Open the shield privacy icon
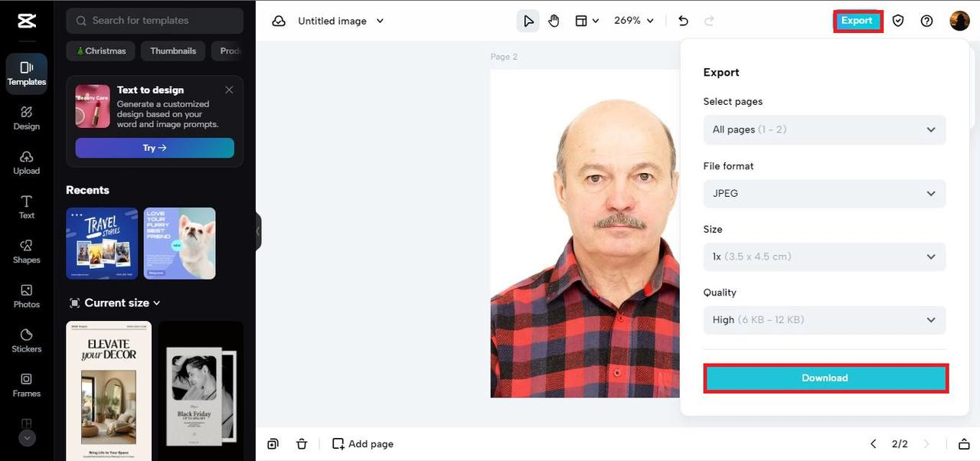The image size is (980, 461). [898, 21]
